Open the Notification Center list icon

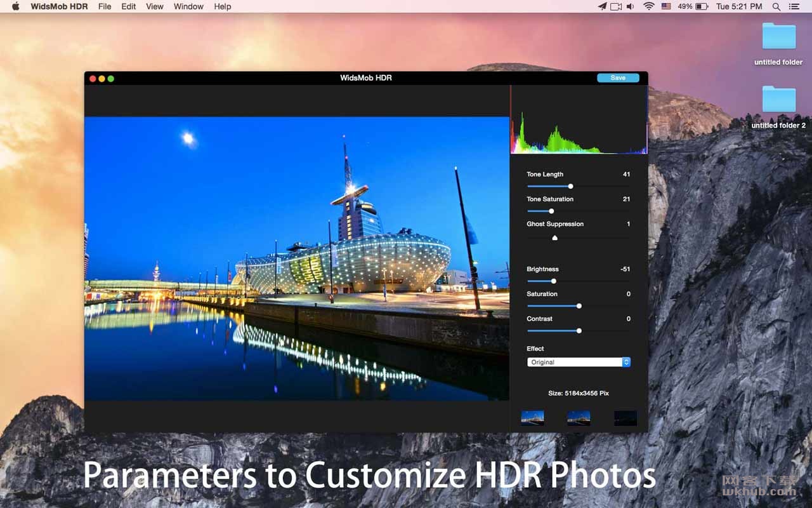794,6
